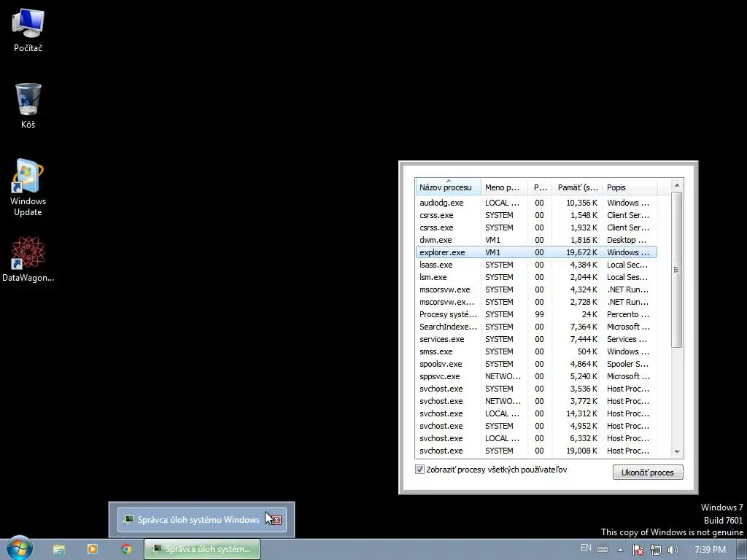Select mscorsvw.ex... row with 2,728 K
747x560 pixels.
(x=536, y=302)
